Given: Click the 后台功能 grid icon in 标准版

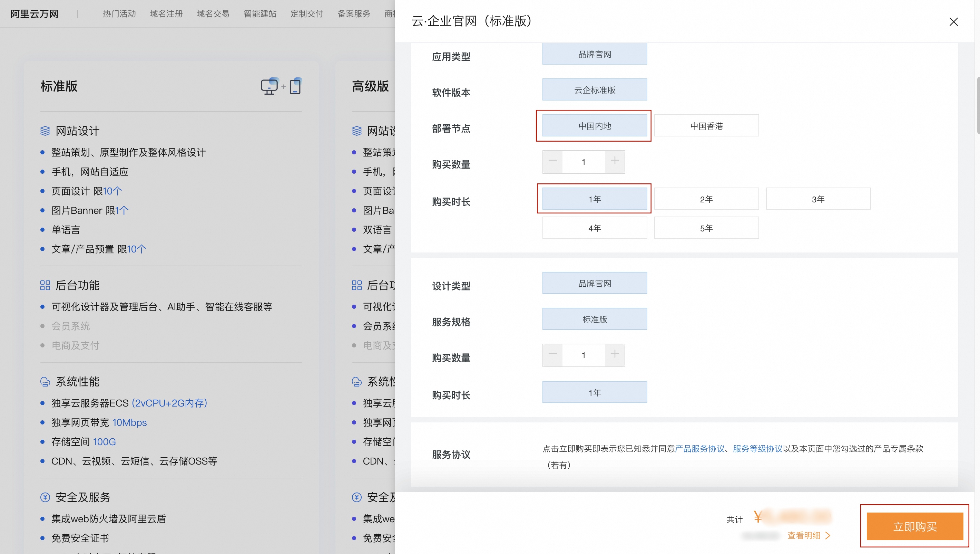Looking at the screenshot, I should 45,285.
